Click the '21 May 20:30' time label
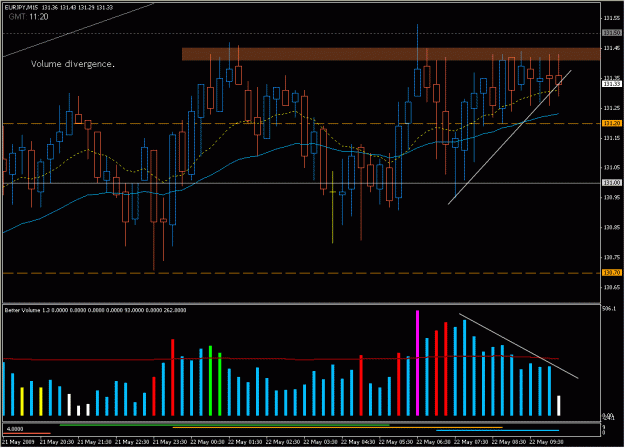Viewport: 625px width, 448px height. 57,442
